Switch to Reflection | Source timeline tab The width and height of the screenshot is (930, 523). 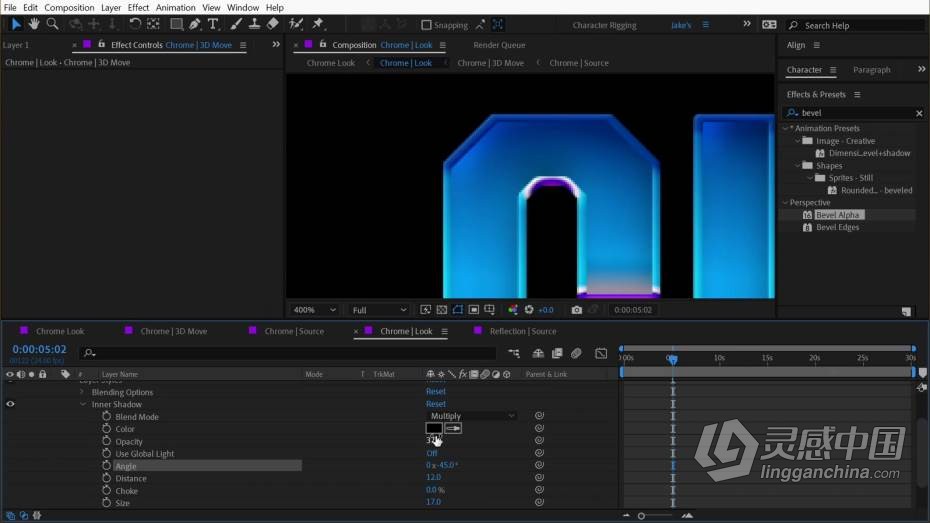(x=523, y=331)
